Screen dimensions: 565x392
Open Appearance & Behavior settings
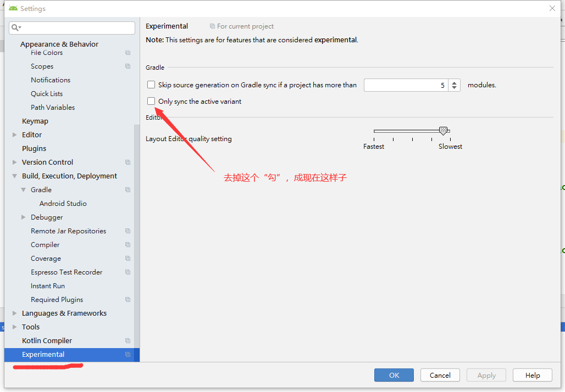[x=59, y=44]
